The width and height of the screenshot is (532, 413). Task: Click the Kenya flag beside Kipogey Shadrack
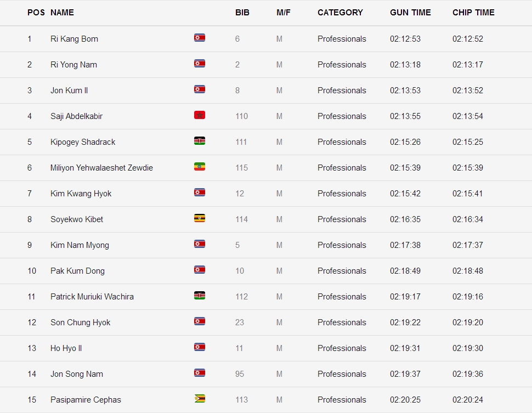click(200, 141)
